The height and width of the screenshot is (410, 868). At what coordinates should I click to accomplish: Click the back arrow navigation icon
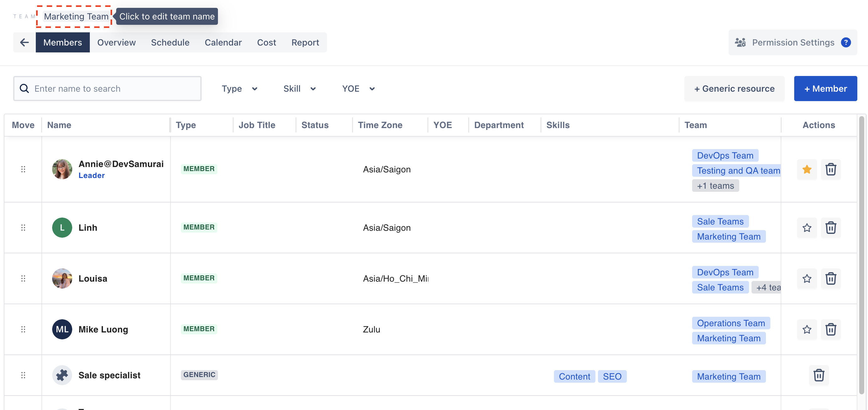[24, 42]
